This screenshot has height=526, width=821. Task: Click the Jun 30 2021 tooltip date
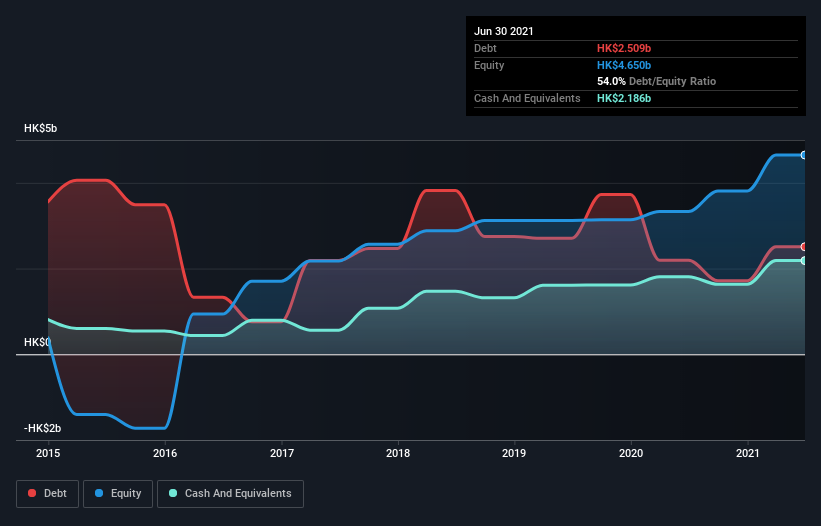tap(504, 31)
